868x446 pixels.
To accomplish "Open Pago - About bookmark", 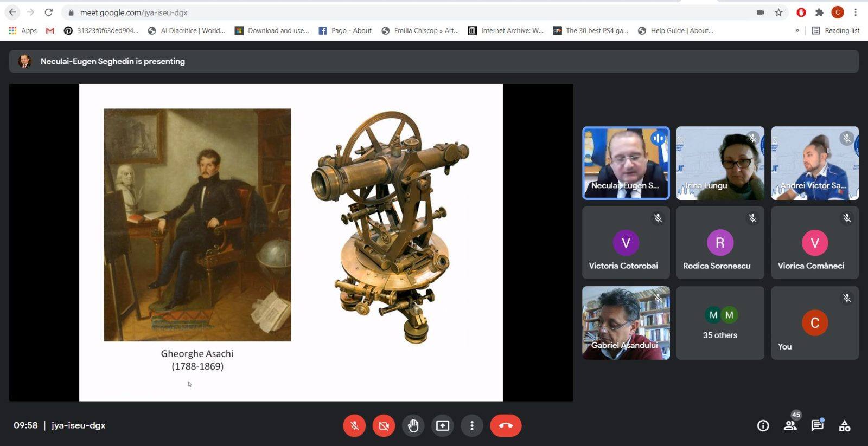I will coord(345,31).
